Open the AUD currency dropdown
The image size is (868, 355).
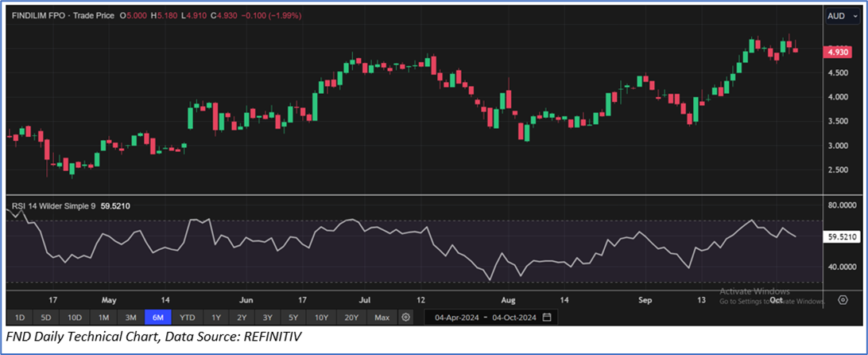click(843, 16)
